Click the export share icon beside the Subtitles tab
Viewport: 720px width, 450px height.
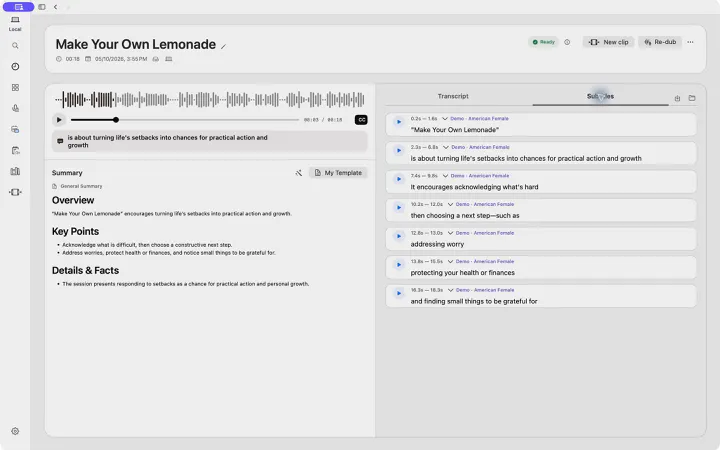click(677, 98)
